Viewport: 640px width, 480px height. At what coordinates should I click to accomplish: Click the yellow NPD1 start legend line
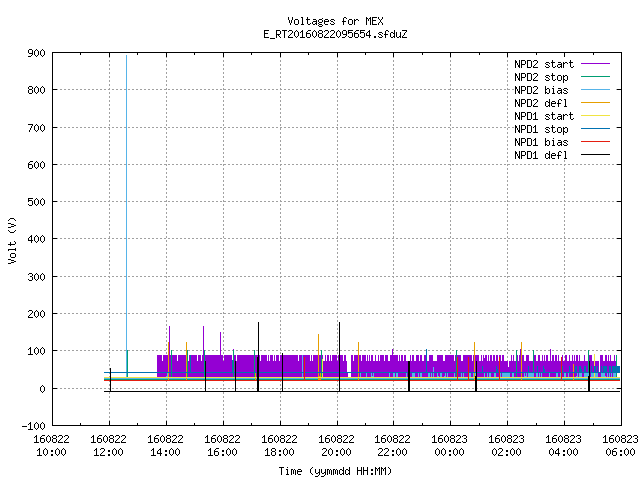[595, 116]
